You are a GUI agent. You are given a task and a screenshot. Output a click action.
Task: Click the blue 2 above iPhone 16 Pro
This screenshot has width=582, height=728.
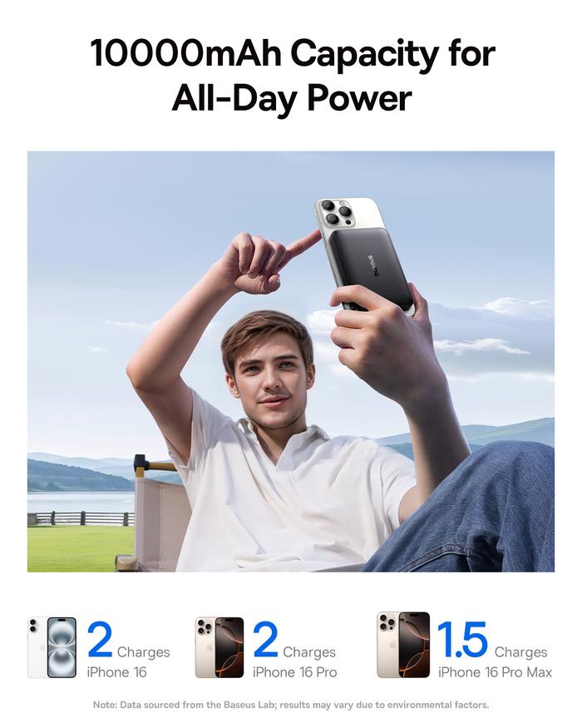pos(265,641)
